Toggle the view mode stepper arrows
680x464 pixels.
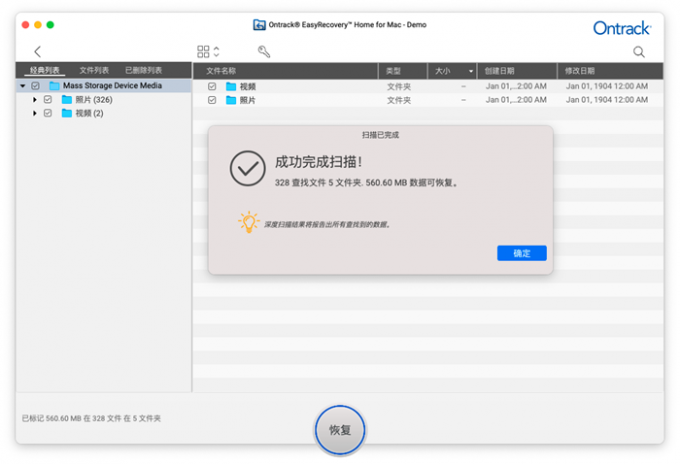click(216, 52)
